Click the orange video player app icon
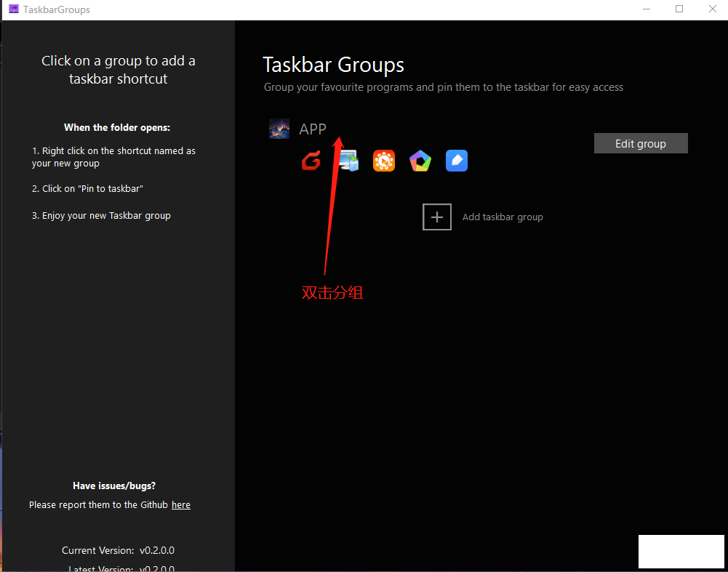Viewport: 728px width, 572px height. click(384, 161)
